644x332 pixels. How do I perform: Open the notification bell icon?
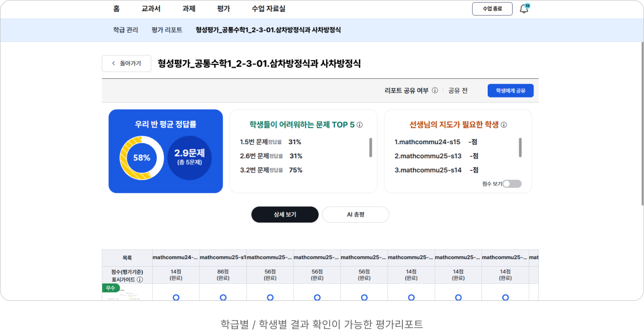[524, 9]
